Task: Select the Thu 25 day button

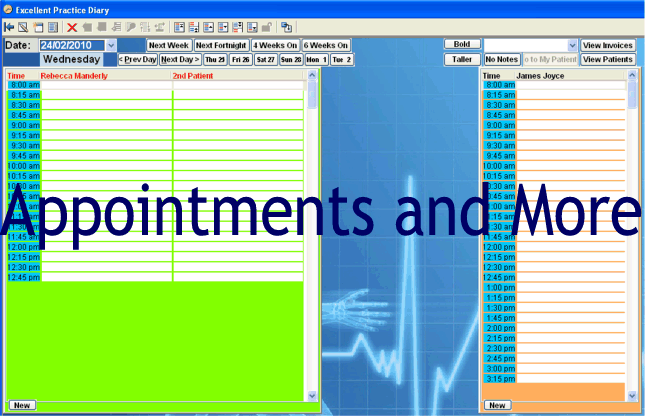Action: (215, 60)
